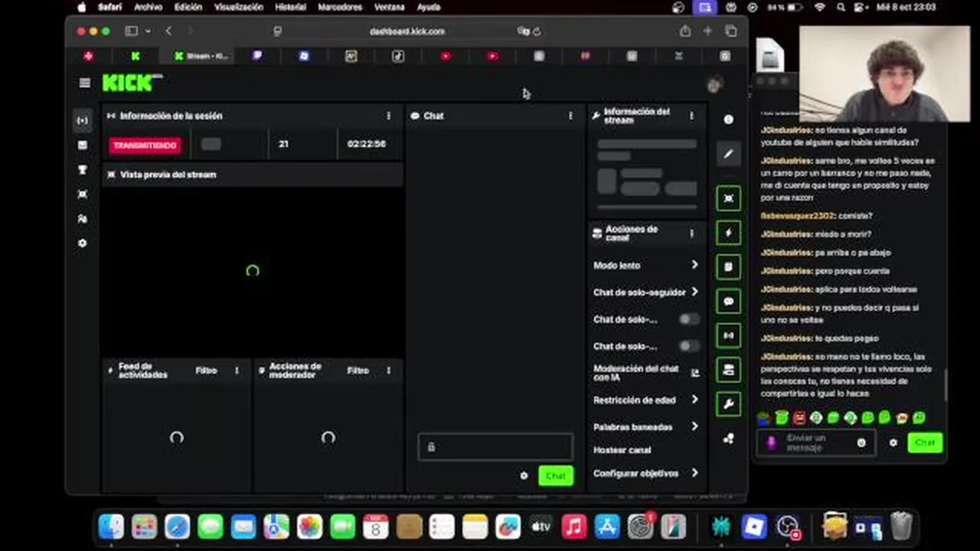This screenshot has height=551, width=980.
Task: Open three-dot menu of Acciones de moderador
Action: point(388,370)
